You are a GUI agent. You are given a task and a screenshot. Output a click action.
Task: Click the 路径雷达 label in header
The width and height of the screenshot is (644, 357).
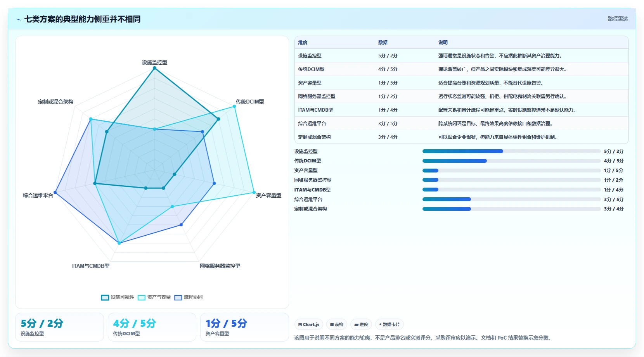[618, 19]
